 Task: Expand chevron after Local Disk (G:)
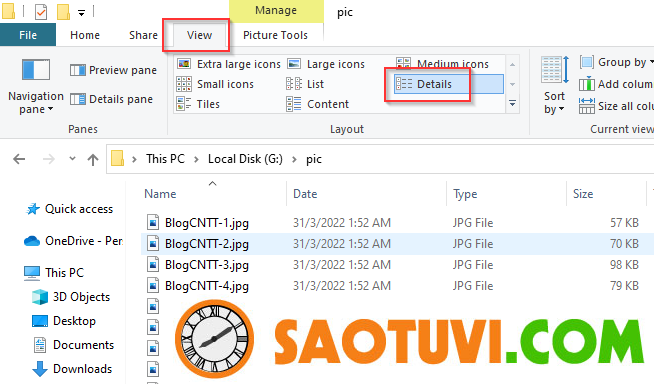294,159
